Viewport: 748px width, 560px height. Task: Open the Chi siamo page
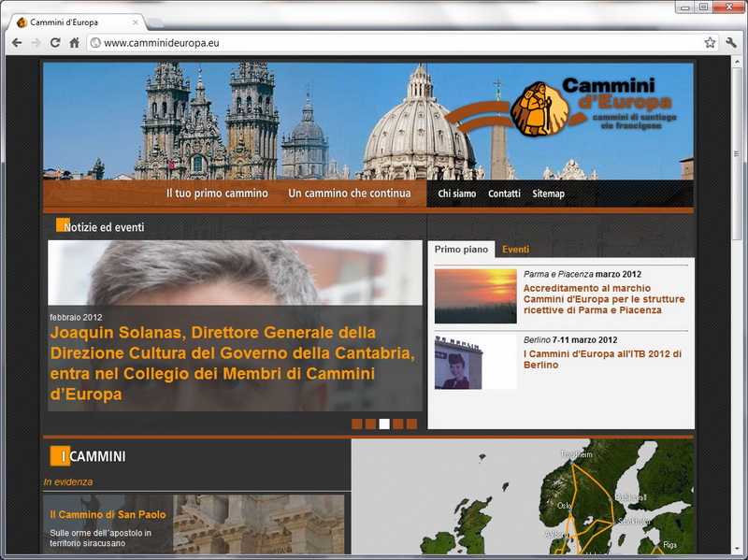tap(456, 194)
